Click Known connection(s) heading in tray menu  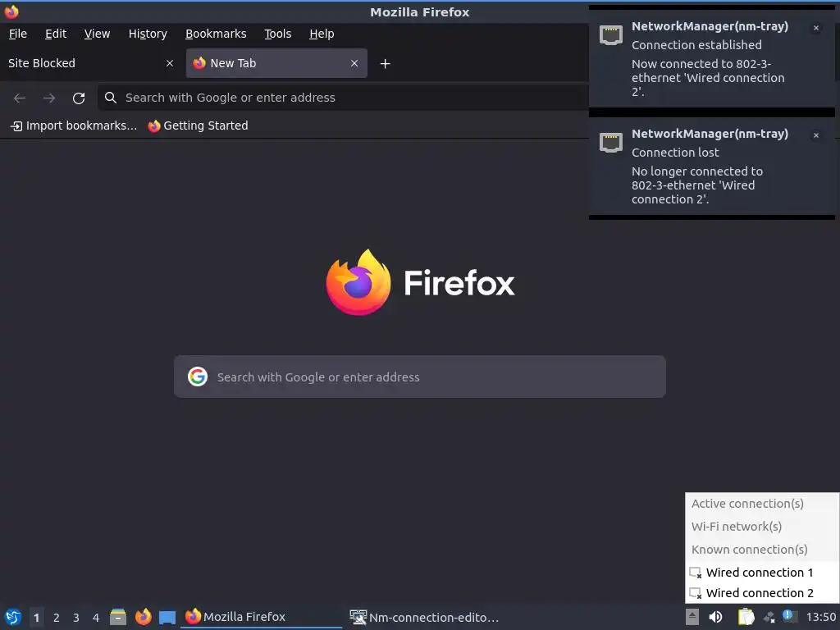tap(749, 550)
